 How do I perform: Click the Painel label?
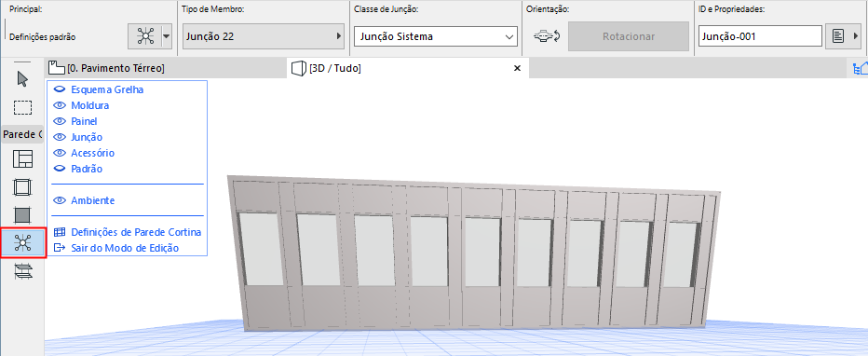pos(84,121)
